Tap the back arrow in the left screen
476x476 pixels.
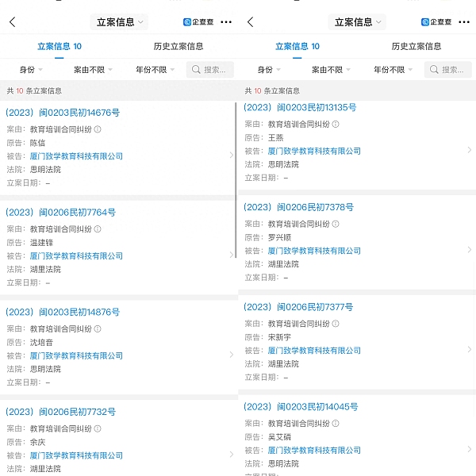13,22
